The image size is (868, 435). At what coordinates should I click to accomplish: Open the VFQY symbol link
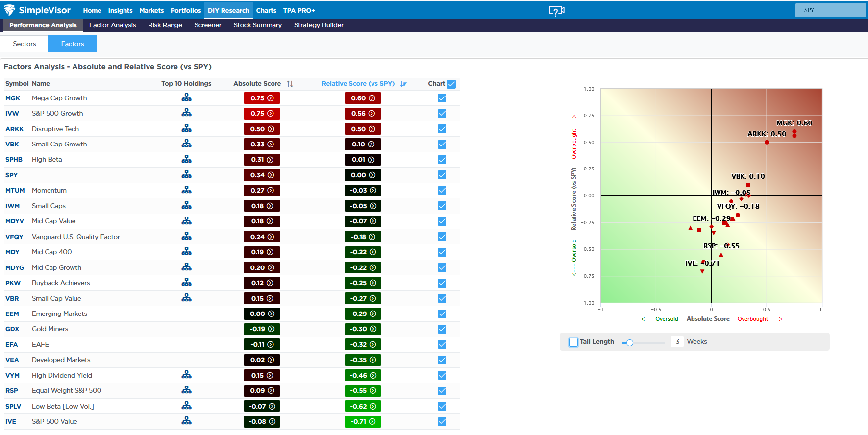(15, 237)
